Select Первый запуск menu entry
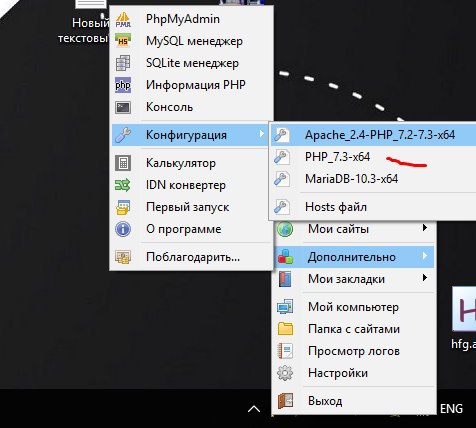Viewport: 476px width, 428px height. pos(192,207)
